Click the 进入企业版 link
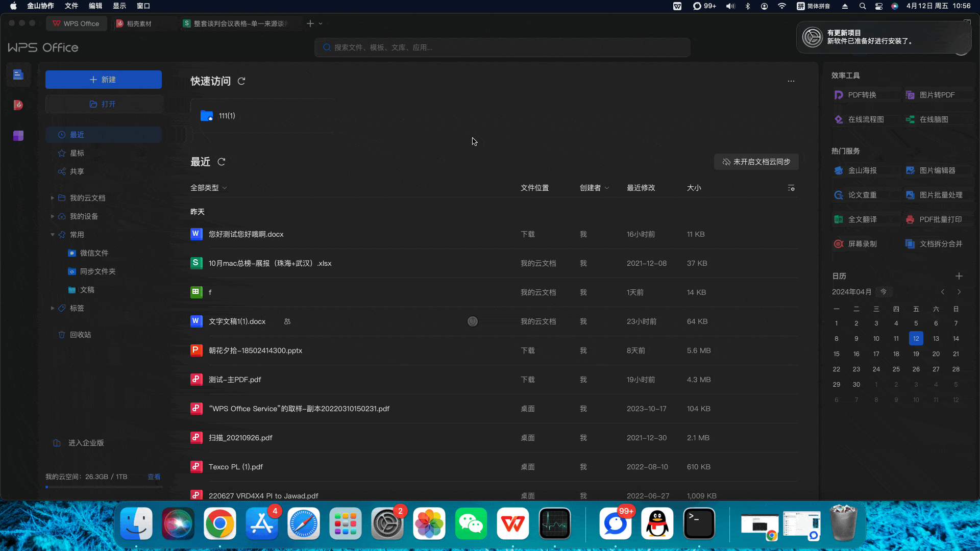This screenshot has width=980, height=551. click(86, 443)
